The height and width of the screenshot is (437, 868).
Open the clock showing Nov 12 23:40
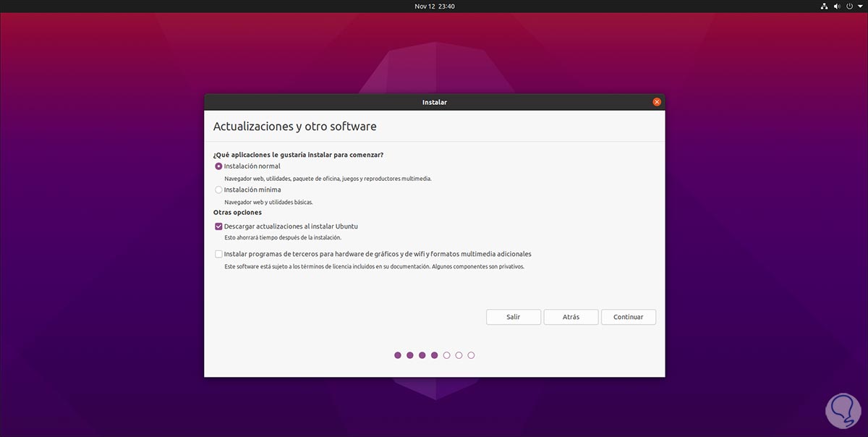(434, 6)
